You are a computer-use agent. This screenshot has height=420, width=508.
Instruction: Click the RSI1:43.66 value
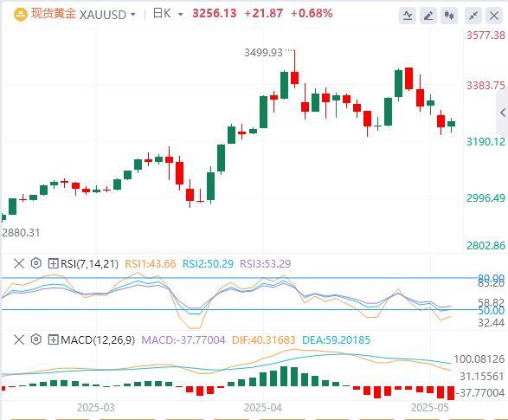point(151,264)
